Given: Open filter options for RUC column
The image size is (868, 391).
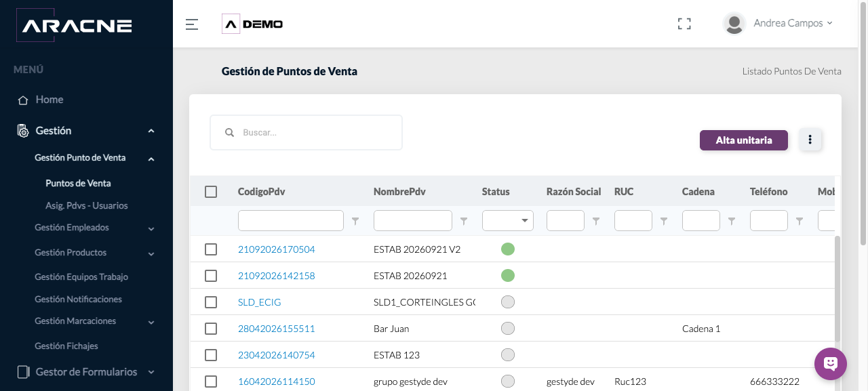Looking at the screenshot, I should [664, 221].
